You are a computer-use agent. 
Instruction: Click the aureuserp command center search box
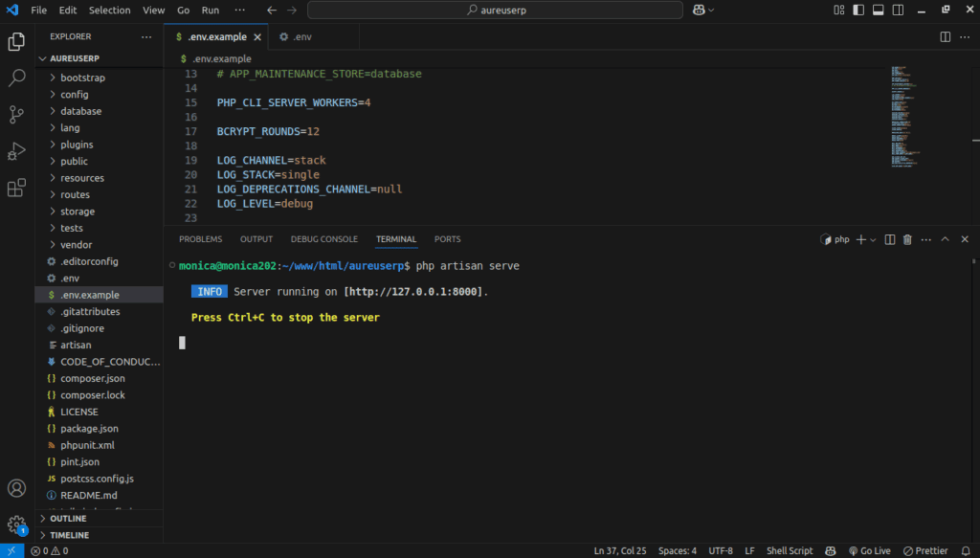[495, 10]
